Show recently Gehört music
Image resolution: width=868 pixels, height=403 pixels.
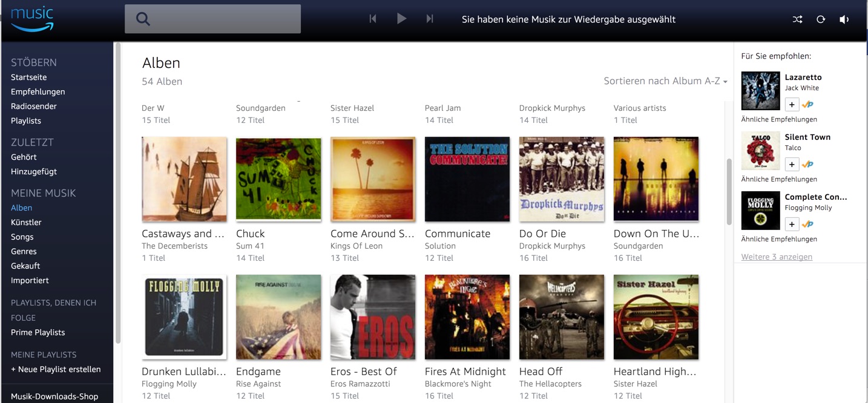[x=24, y=157]
